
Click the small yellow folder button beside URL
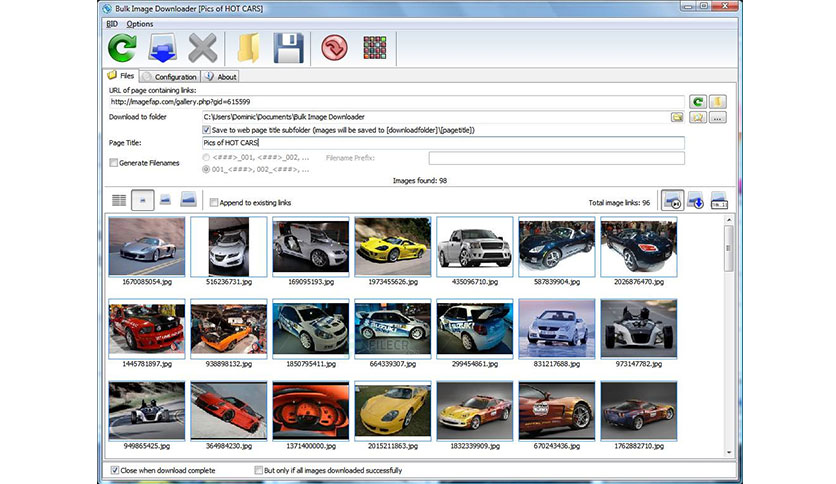[x=718, y=102]
